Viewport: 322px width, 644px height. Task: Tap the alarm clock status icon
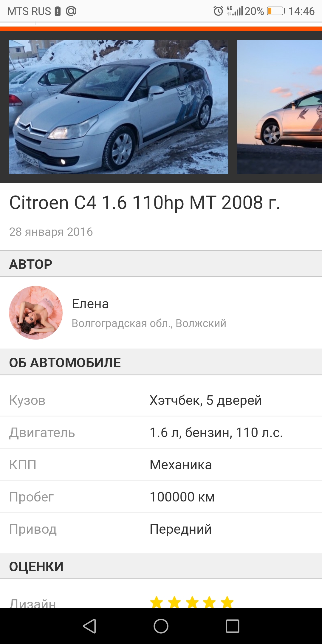(x=218, y=11)
